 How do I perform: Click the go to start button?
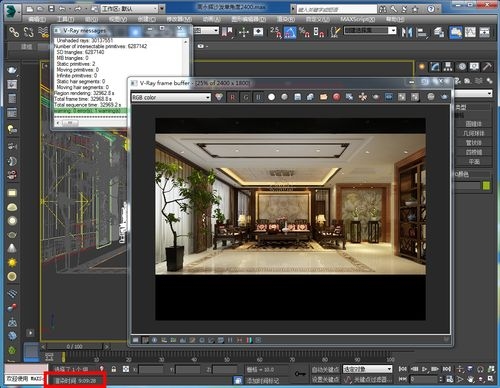pos(403,369)
